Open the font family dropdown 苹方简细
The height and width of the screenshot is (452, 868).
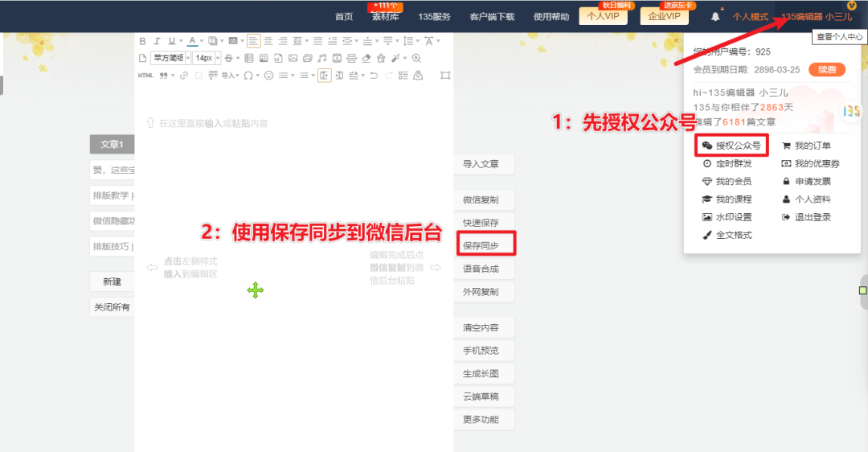[x=170, y=58]
